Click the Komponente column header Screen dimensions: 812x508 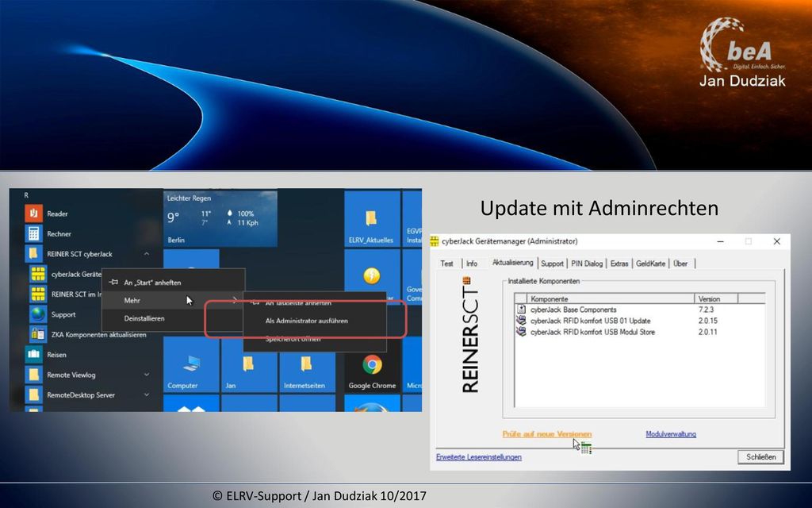tap(610, 298)
